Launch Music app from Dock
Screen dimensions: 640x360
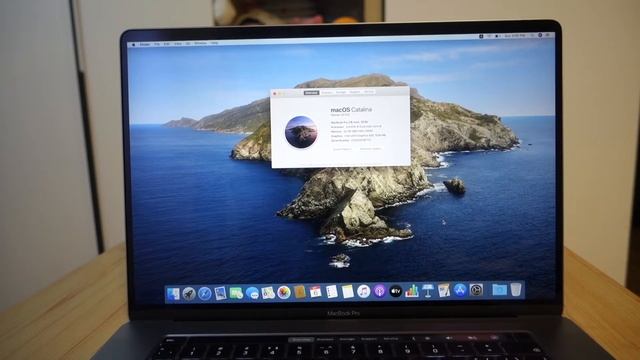(363, 291)
